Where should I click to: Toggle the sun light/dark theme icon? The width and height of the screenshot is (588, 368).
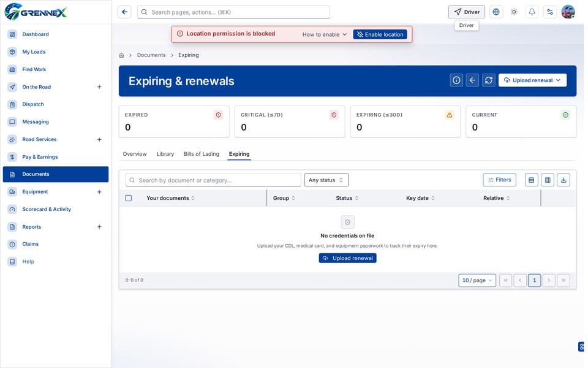point(514,12)
